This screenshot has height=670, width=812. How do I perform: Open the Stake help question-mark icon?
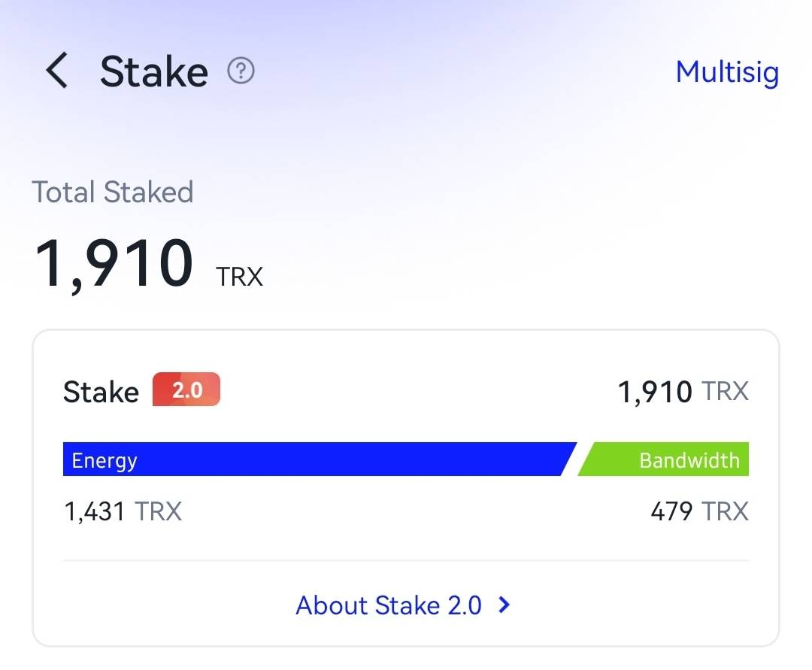pyautogui.click(x=241, y=71)
